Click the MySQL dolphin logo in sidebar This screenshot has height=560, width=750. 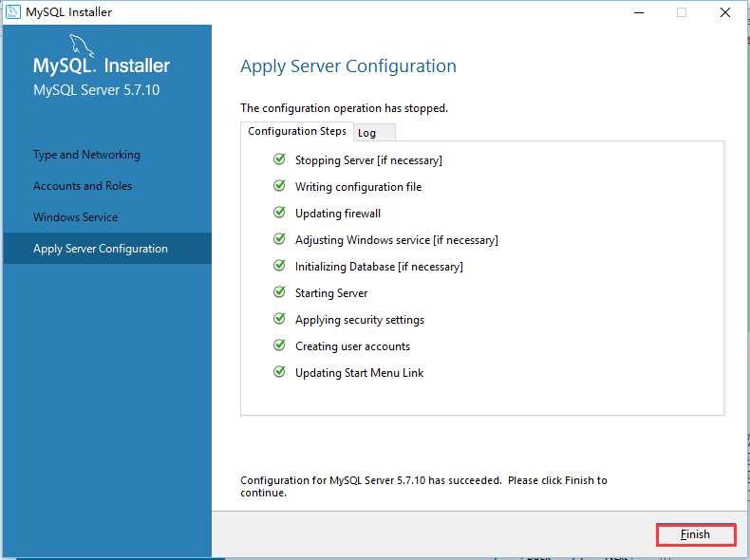click(x=82, y=46)
